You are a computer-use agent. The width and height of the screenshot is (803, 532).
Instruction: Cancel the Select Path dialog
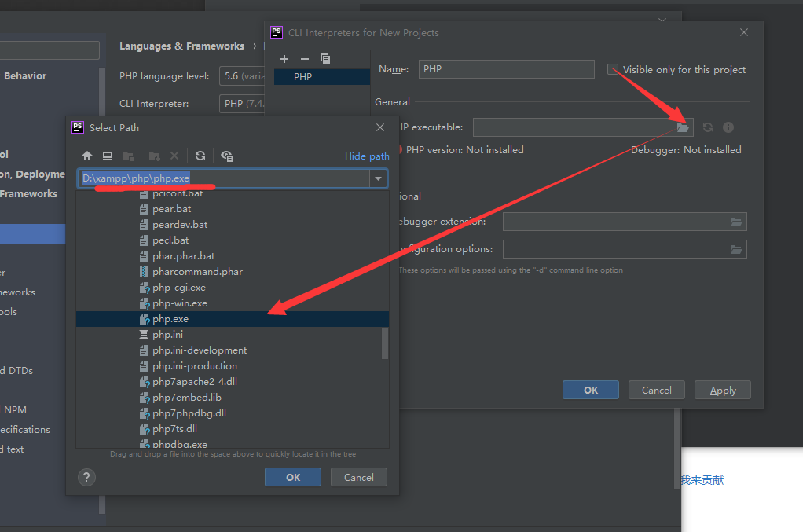(x=358, y=477)
